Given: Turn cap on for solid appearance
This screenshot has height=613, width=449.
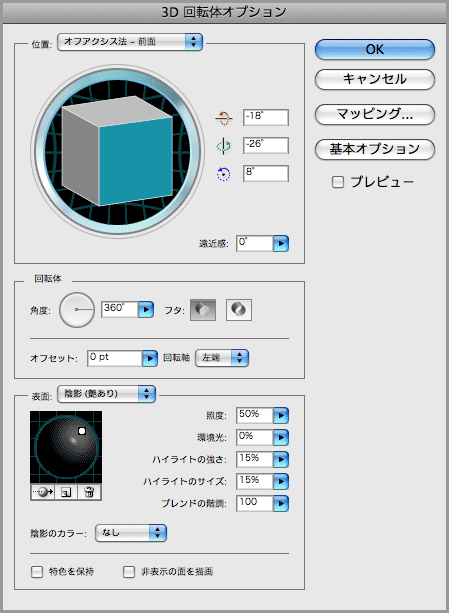Looking at the screenshot, I should (x=203, y=310).
